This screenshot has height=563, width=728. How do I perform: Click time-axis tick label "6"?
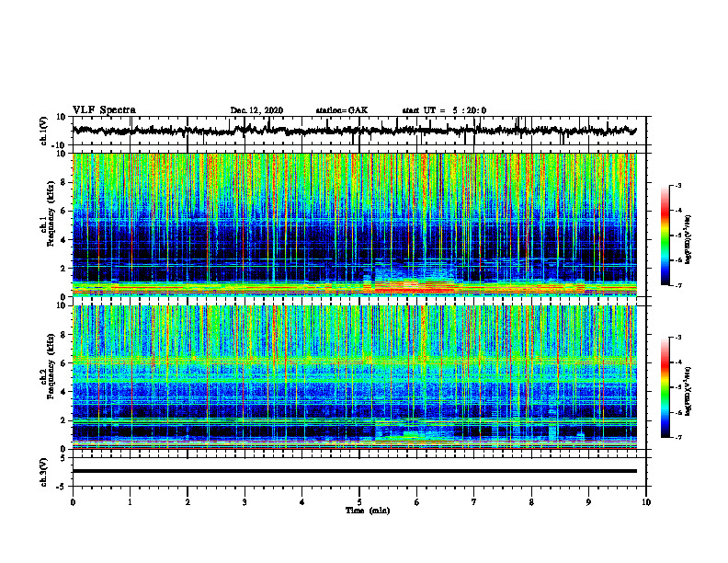[417, 502]
